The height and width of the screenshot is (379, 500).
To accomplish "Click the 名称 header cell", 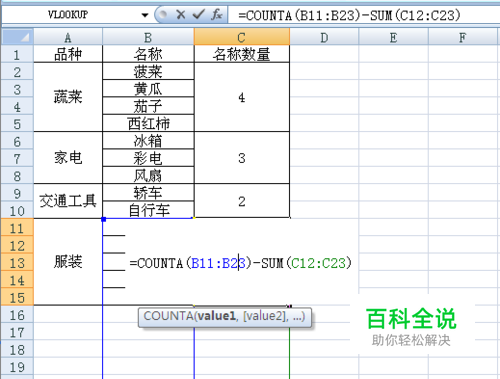I will (x=148, y=54).
